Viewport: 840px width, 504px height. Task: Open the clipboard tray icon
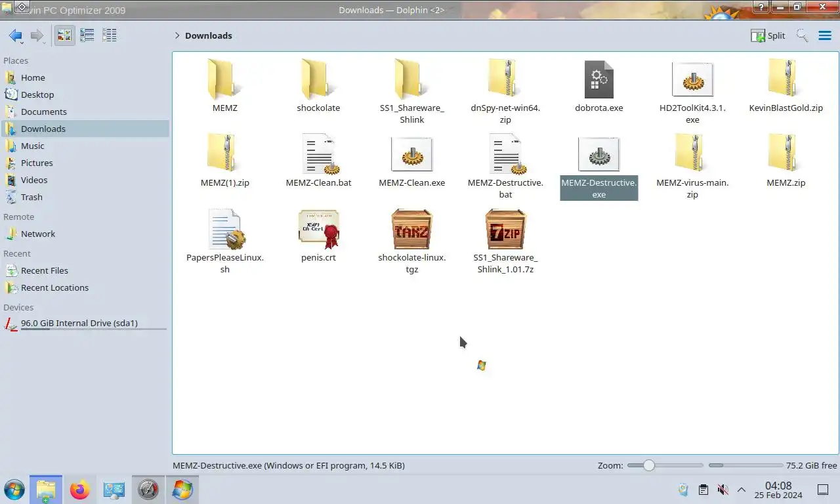coord(703,490)
